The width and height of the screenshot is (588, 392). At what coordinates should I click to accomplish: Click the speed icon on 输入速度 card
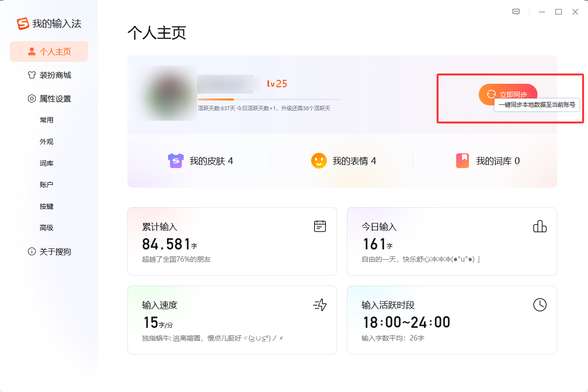click(319, 305)
